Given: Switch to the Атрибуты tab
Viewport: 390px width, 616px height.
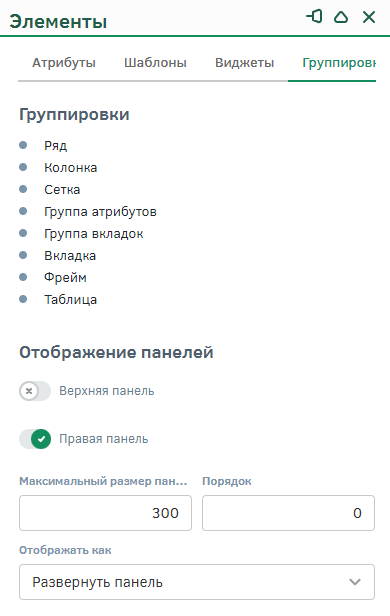Looking at the screenshot, I should click(64, 63).
